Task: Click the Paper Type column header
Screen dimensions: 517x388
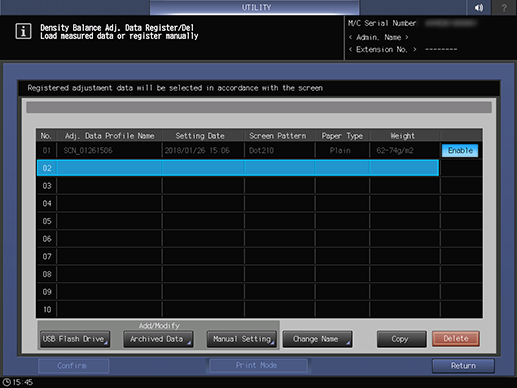Action: [342, 136]
